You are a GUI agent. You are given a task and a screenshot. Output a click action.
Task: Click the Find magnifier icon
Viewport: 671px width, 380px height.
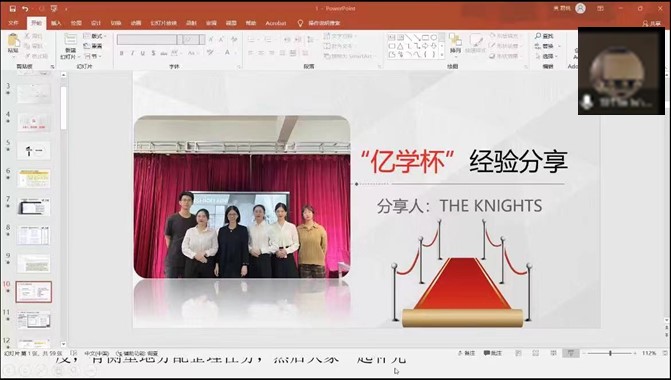point(538,36)
